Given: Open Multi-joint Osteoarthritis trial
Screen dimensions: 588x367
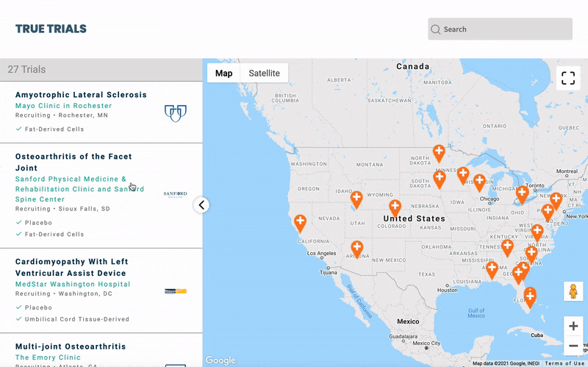Looking at the screenshot, I should click(71, 346).
